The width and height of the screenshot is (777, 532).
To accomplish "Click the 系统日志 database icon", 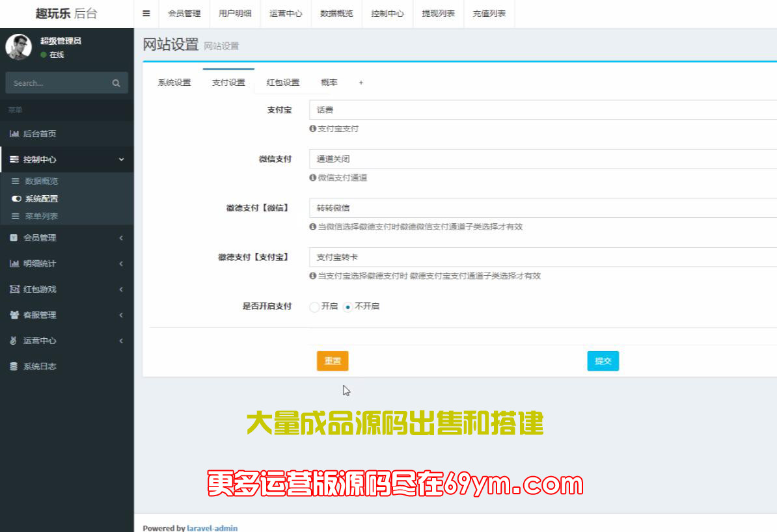I will (14, 366).
